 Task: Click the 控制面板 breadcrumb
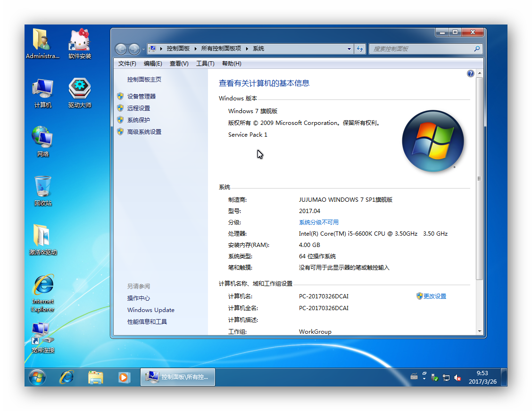coord(178,49)
